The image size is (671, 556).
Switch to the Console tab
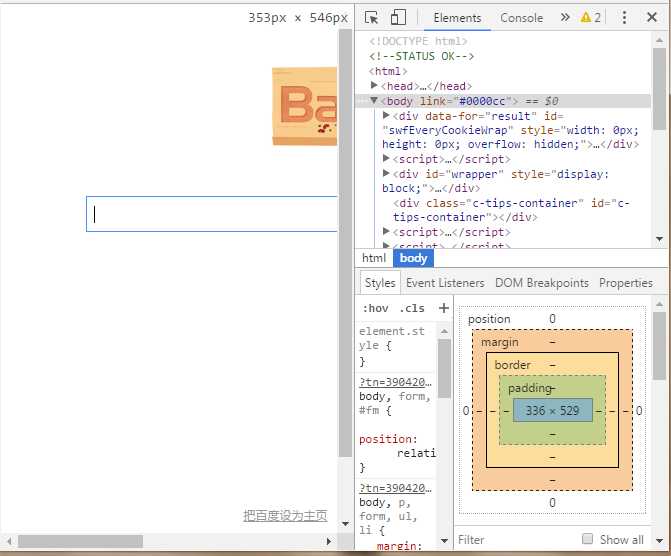click(x=521, y=18)
